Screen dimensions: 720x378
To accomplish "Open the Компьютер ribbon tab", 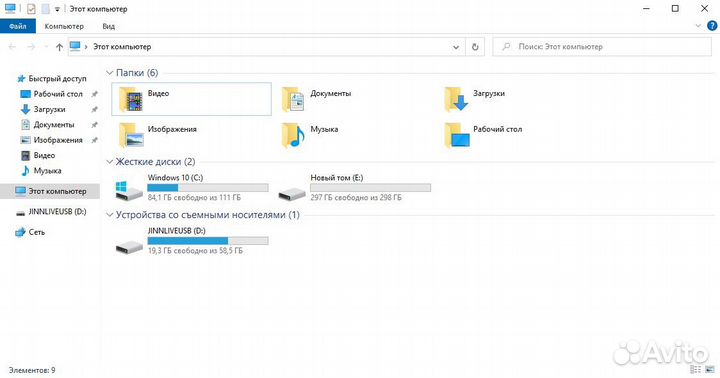I will pos(64,26).
